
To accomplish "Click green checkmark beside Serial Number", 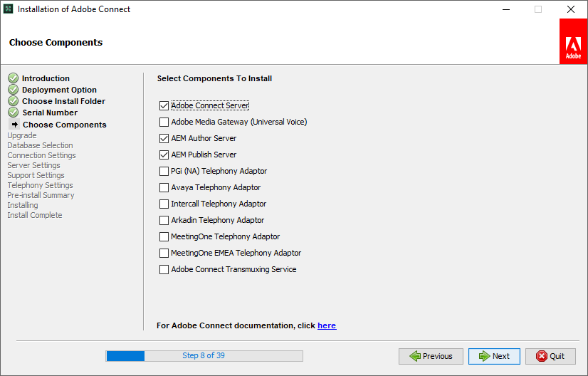I will point(13,113).
